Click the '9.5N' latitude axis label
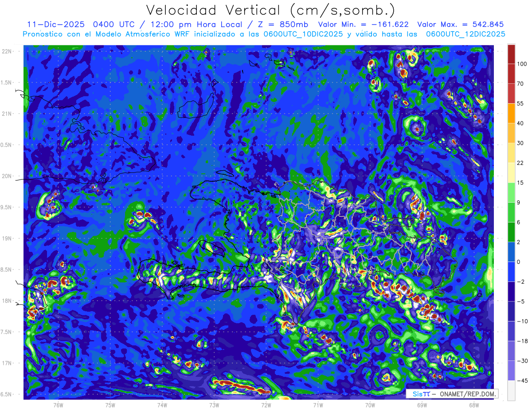Viewport: 532px width, 411px height. (x=7, y=207)
